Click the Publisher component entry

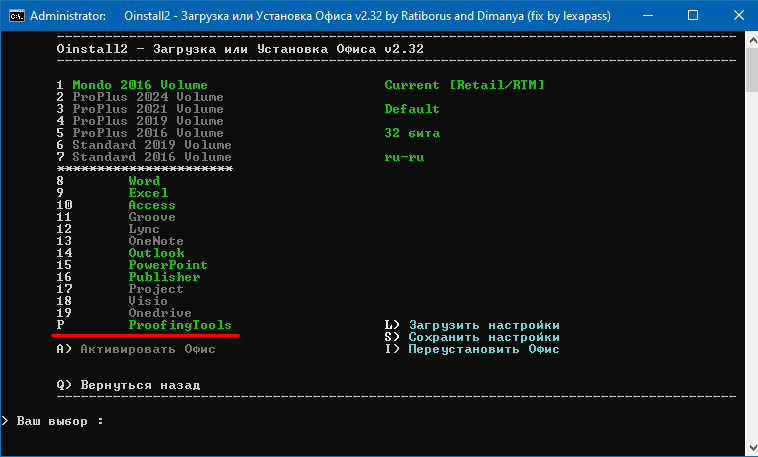coord(164,277)
